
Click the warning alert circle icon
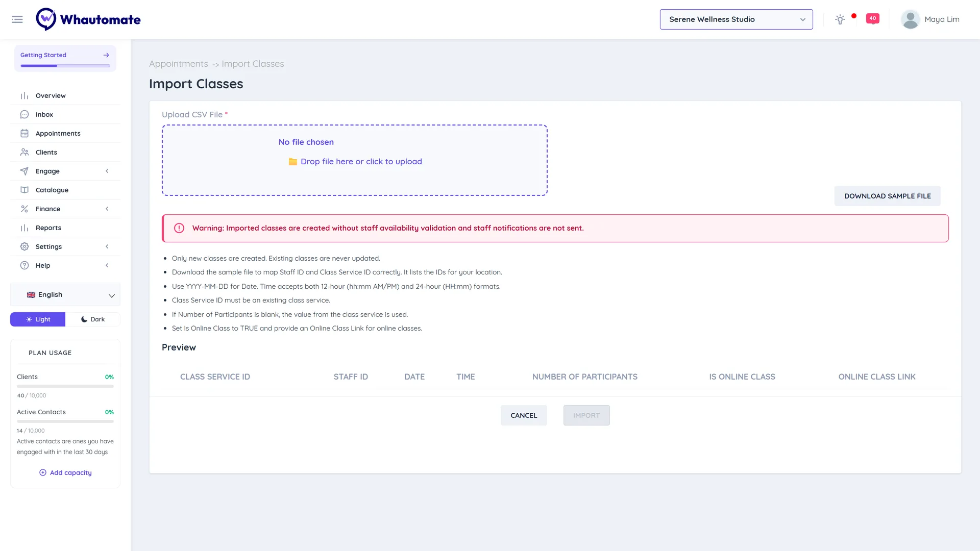click(179, 229)
